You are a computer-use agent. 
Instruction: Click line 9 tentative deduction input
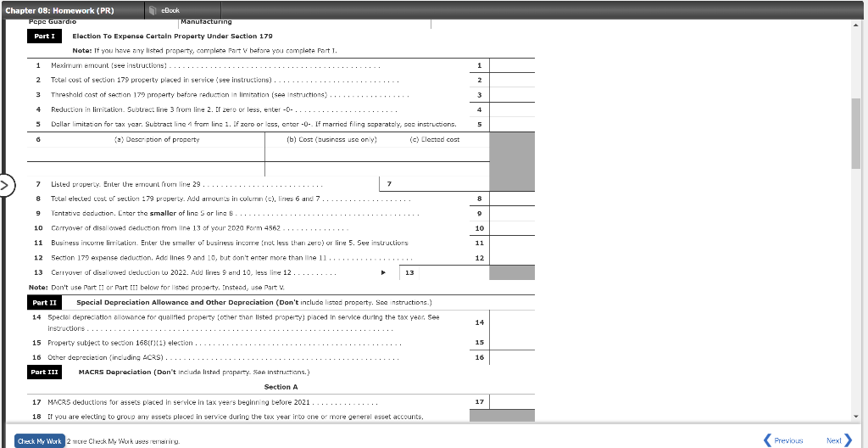(512, 214)
